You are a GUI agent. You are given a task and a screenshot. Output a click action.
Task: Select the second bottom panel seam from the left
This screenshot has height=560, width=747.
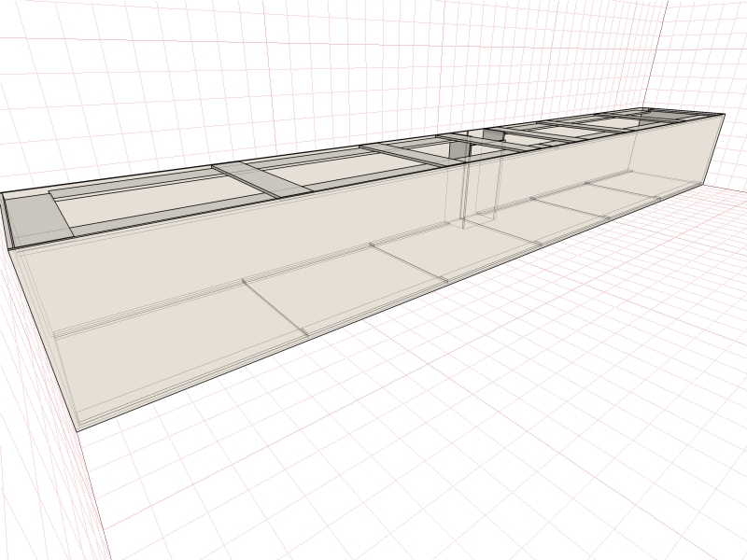click(409, 262)
